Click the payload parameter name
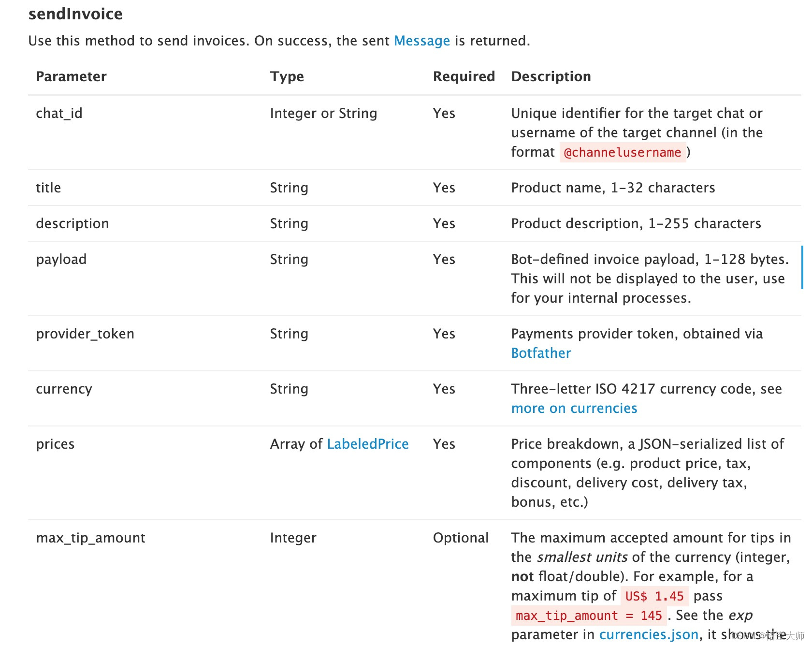The image size is (812, 645). coord(61,260)
